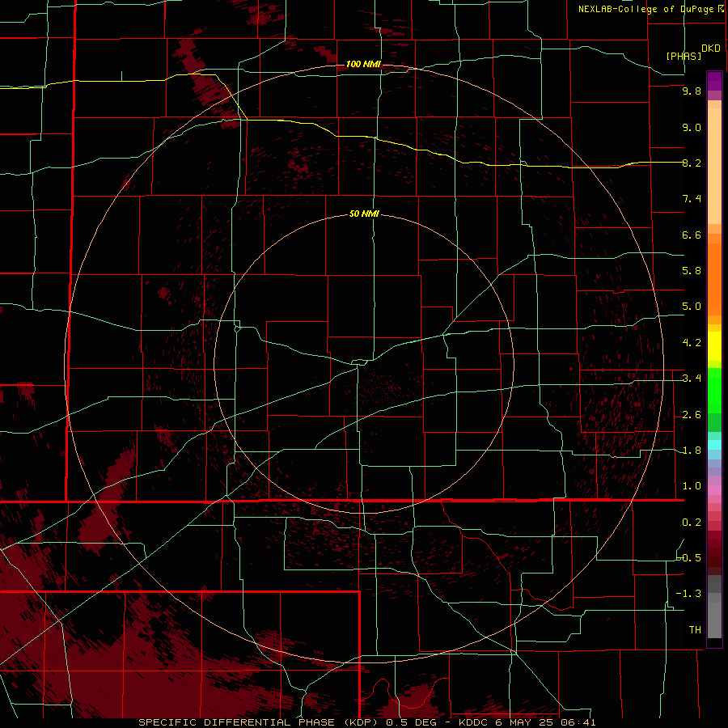Pick the yellow color band on scale
This screenshot has width=728, height=728.
tap(714, 346)
